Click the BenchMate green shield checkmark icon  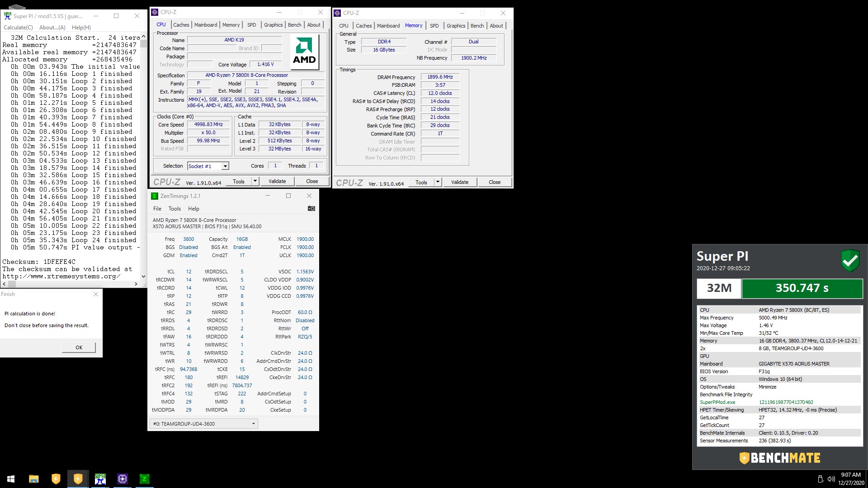(850, 260)
